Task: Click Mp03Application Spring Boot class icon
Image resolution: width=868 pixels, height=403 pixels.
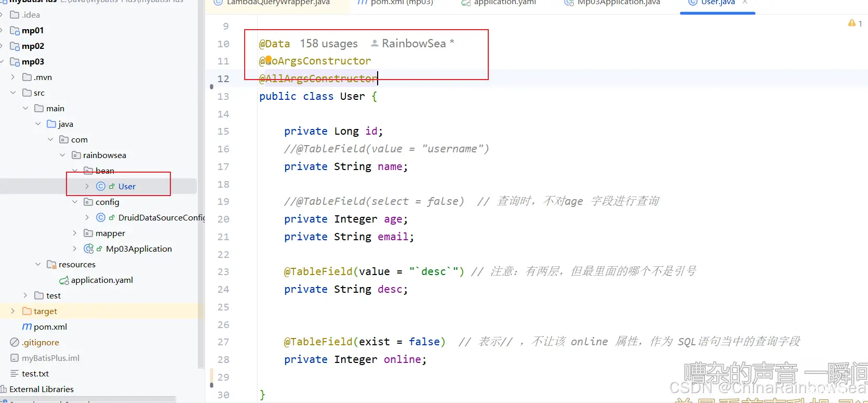Action: (x=89, y=249)
